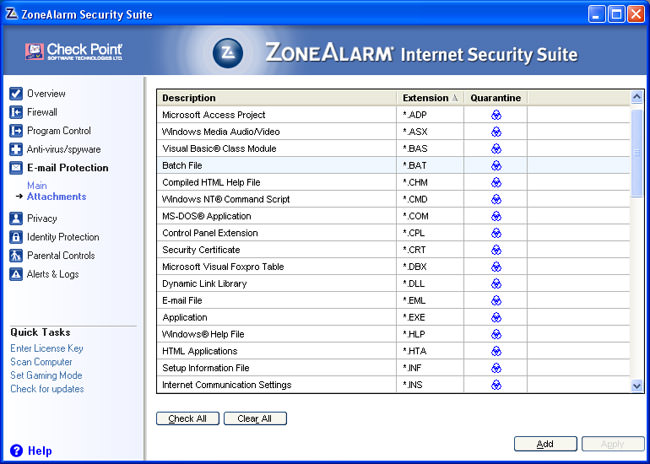Open the Parental Controls section
650x464 pixels.
(x=61, y=255)
